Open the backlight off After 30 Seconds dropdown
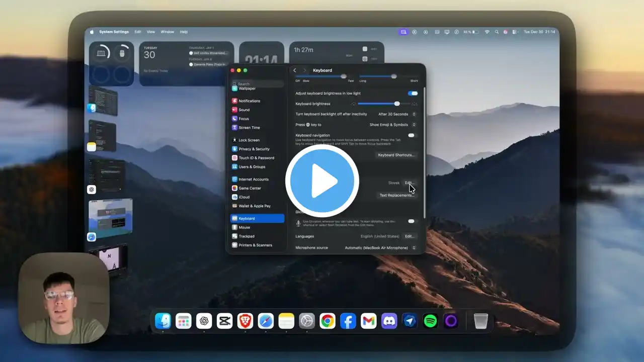644x362 pixels. point(397,114)
